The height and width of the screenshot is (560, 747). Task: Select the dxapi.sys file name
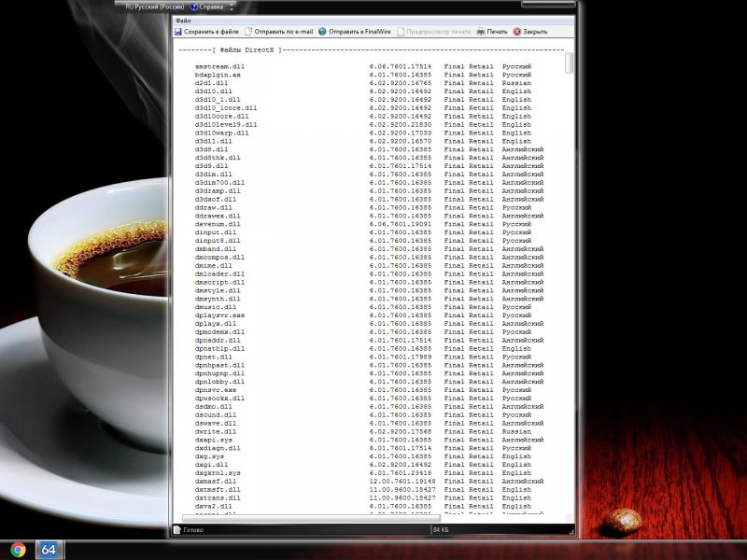(x=214, y=440)
